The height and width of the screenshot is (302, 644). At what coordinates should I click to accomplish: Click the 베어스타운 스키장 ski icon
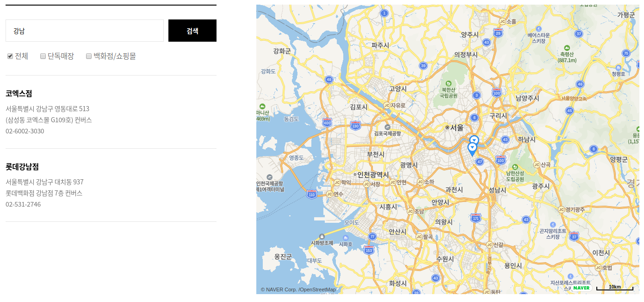[538, 28]
